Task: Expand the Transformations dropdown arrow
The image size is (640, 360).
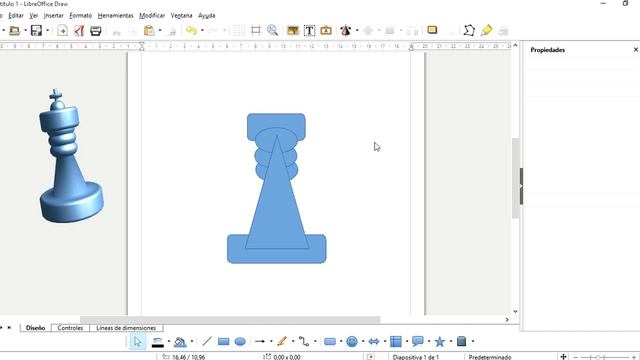Action: click(x=357, y=31)
